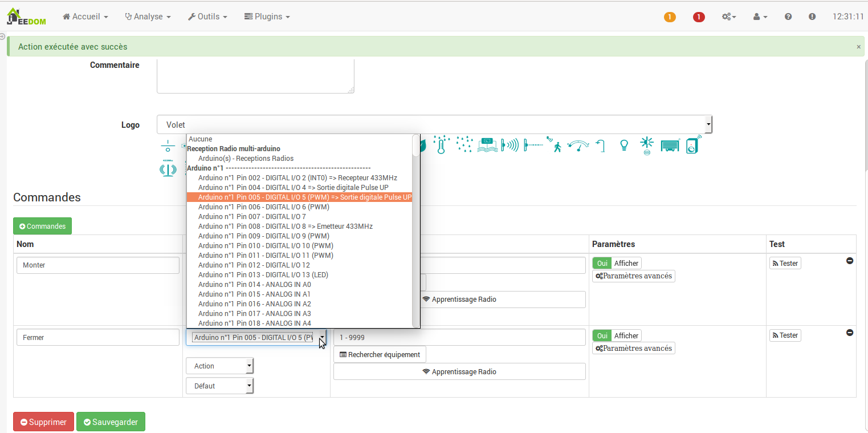
Task: Remove the Fermer command with the minus icon
Action: [x=850, y=333]
